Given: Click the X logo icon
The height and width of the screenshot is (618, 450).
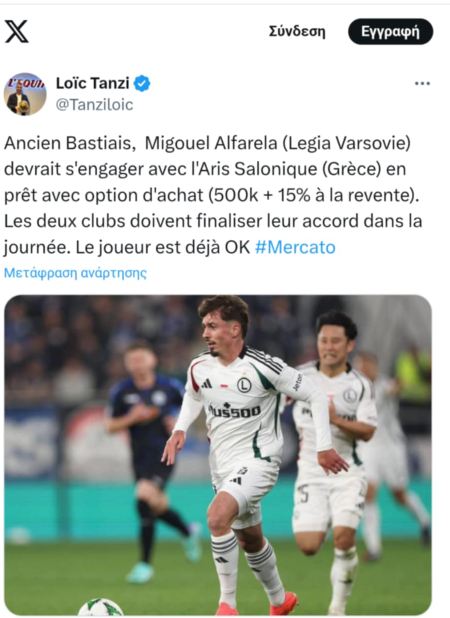Looking at the screenshot, I should [x=17, y=32].
